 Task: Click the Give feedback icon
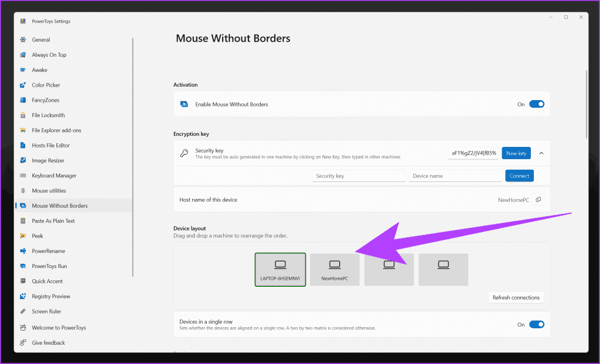(x=23, y=342)
